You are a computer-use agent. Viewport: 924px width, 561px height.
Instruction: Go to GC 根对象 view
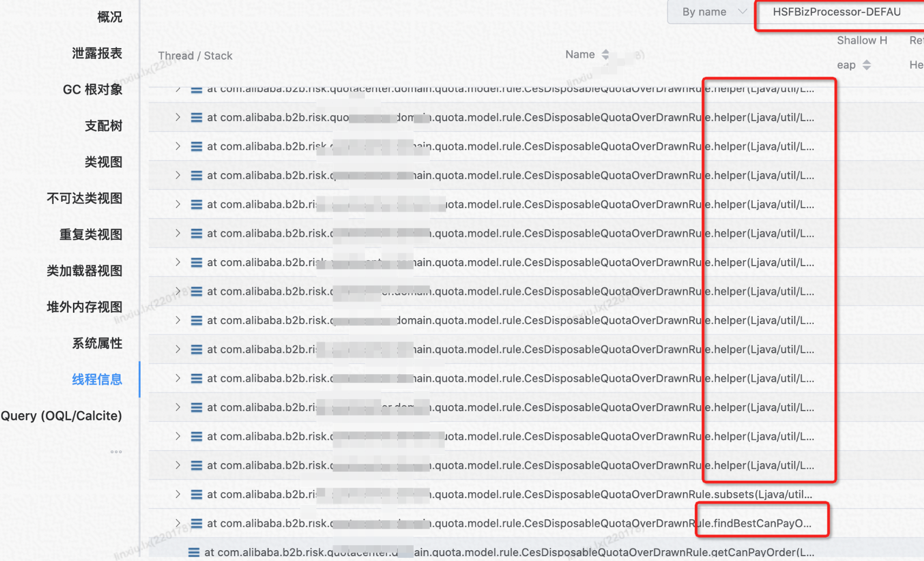[x=92, y=90]
